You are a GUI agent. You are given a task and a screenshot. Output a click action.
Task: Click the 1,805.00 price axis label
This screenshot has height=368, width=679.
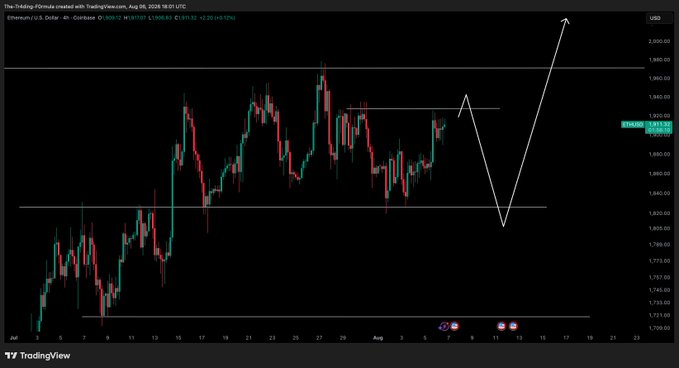tap(659, 228)
